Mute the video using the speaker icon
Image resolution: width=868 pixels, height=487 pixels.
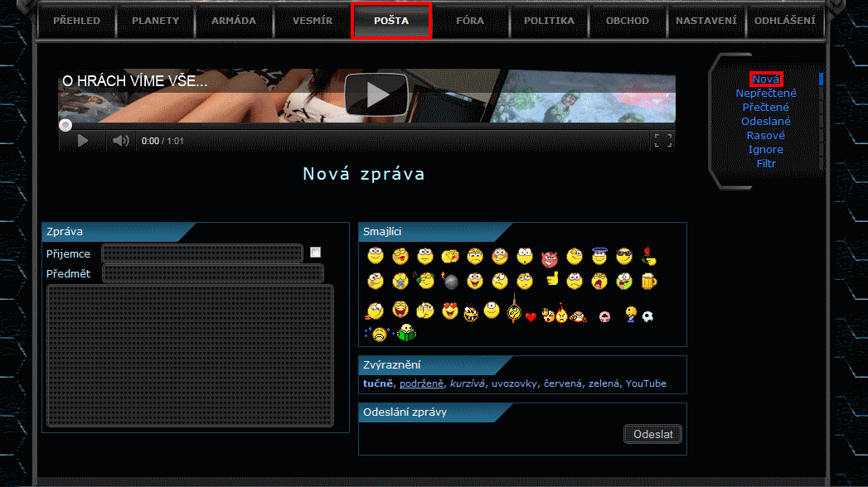(x=121, y=141)
